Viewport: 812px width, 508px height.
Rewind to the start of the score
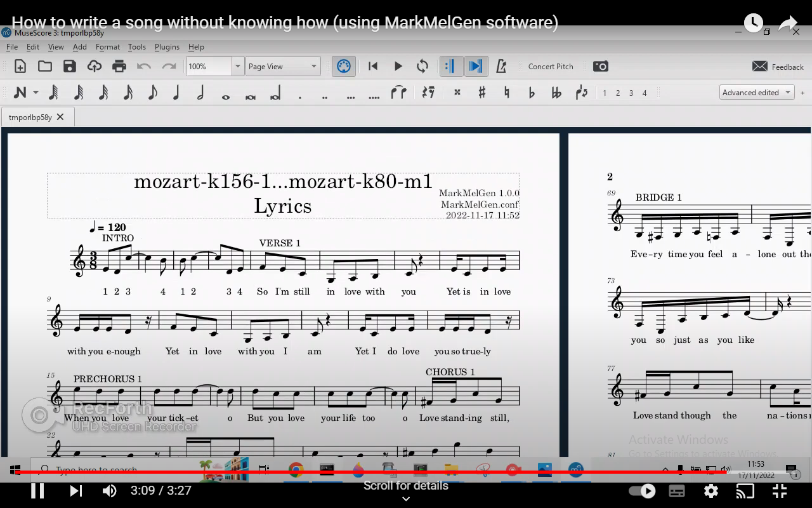pyautogui.click(x=373, y=66)
